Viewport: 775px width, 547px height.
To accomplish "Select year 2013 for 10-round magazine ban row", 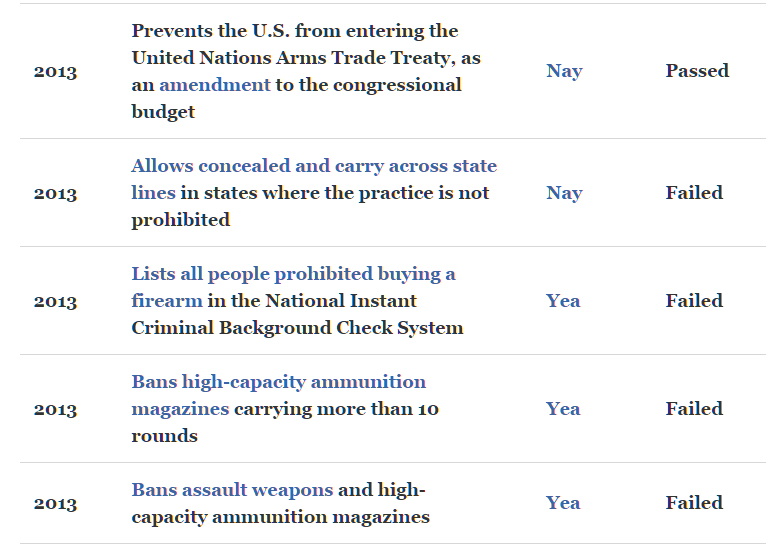I will (55, 410).
